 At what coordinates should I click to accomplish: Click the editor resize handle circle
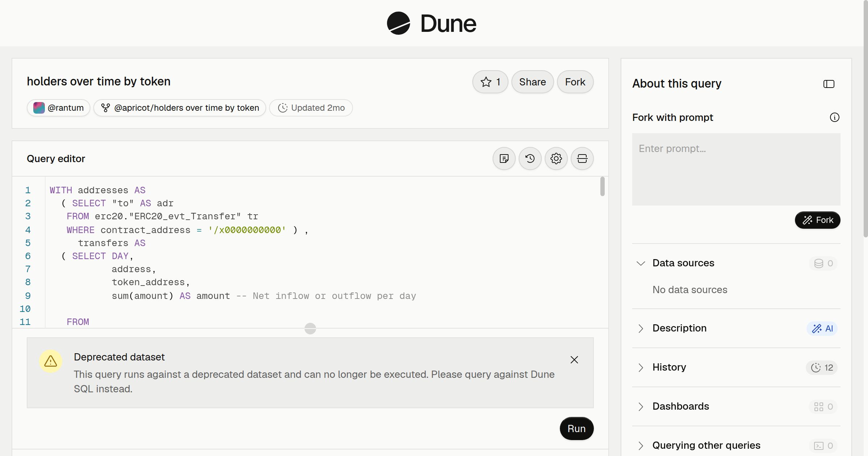click(310, 329)
